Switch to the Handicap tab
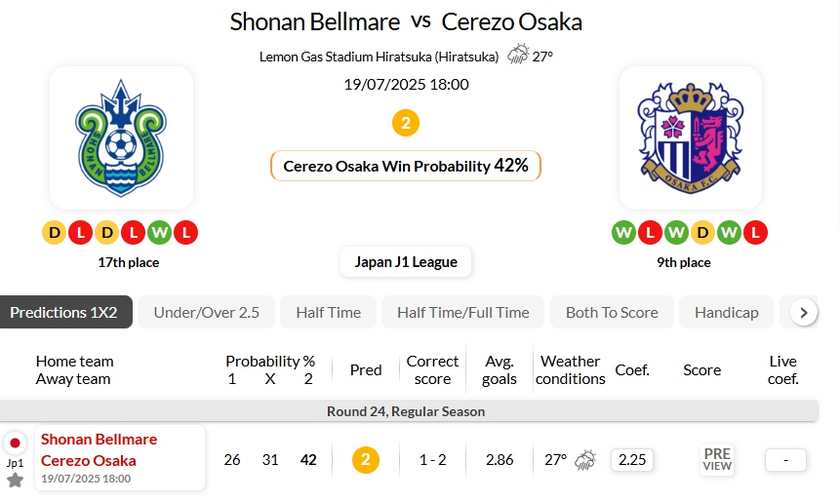Viewport: 840px width, 501px height. [x=727, y=312]
